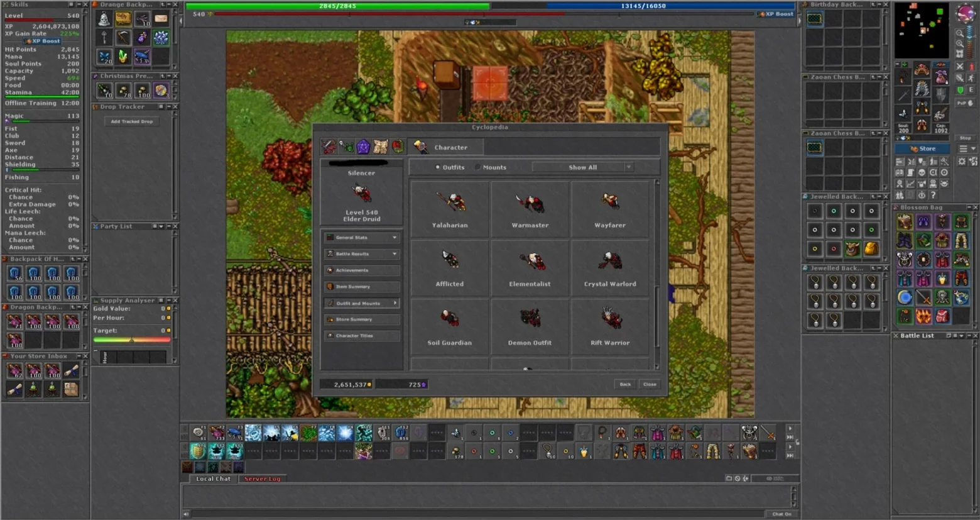Click the golden item in Jewelled Backpack

[871, 248]
